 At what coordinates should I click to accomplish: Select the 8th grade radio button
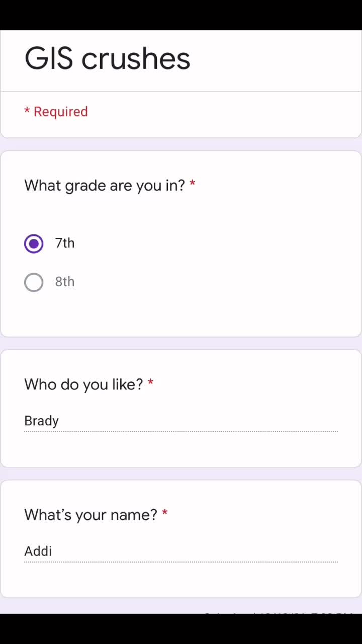click(34, 282)
